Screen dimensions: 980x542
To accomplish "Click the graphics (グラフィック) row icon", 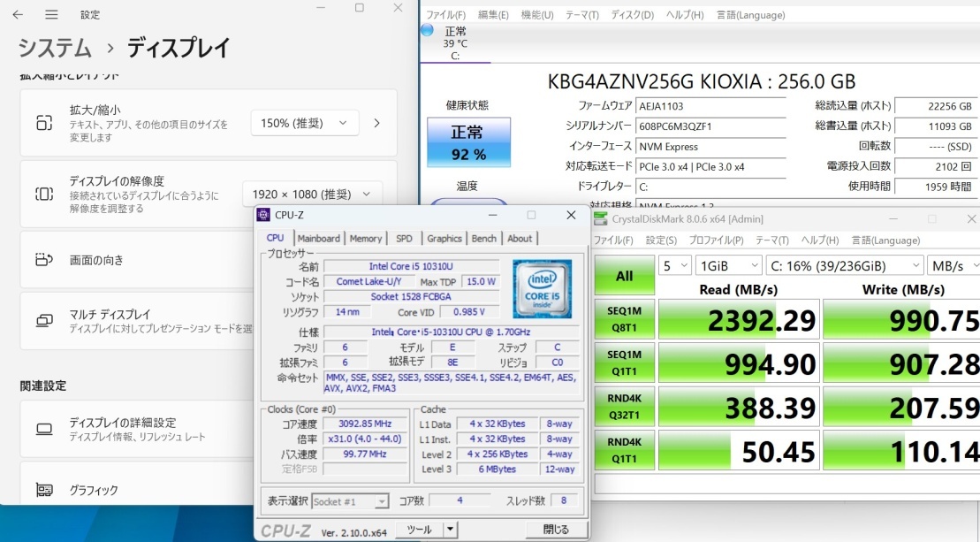I will pyautogui.click(x=44, y=490).
